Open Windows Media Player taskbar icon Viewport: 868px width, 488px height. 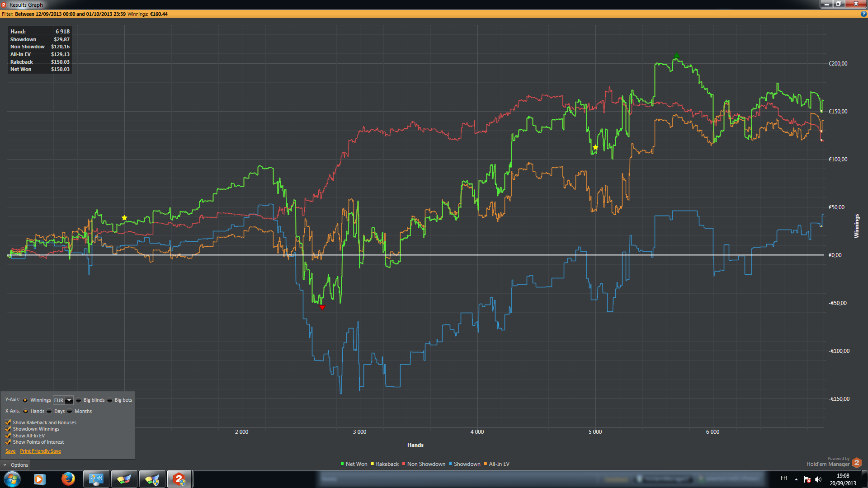pos(40,479)
